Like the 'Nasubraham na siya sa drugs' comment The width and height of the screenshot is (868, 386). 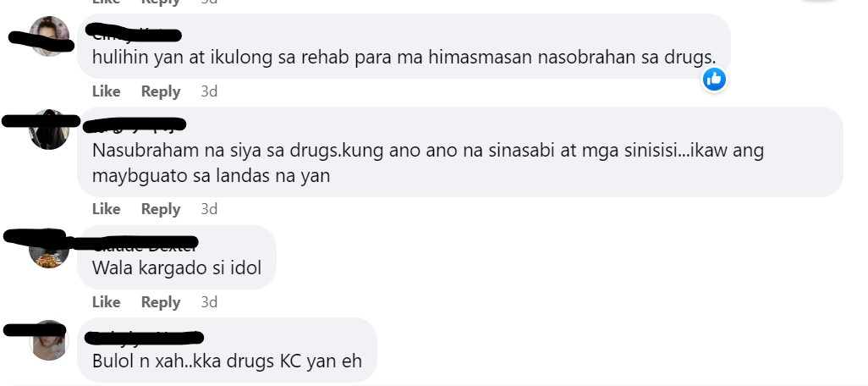click(x=107, y=209)
